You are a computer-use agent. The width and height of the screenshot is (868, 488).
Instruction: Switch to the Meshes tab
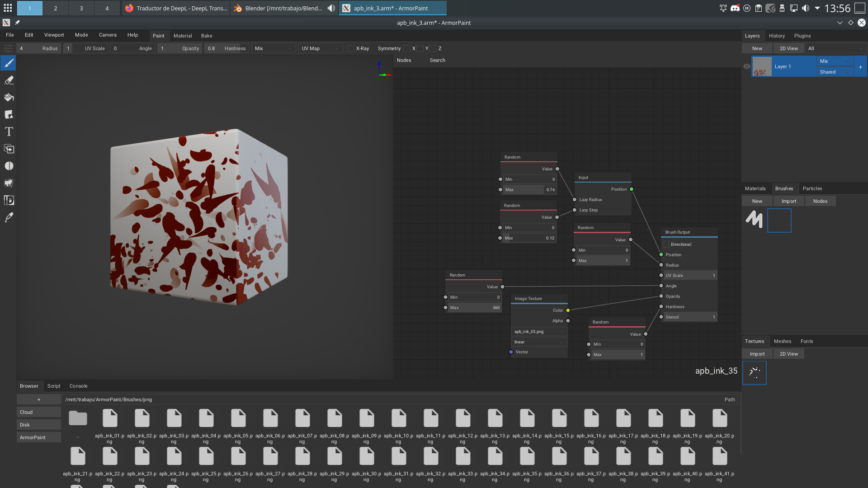point(783,341)
